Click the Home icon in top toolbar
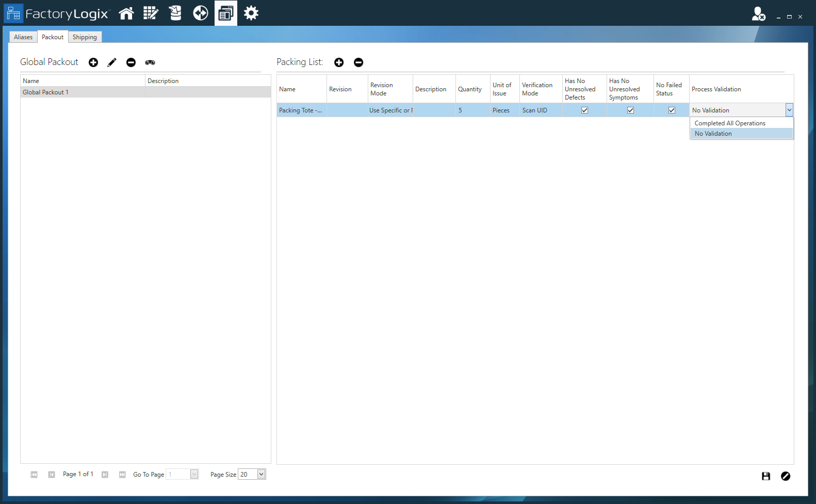816x504 pixels. click(126, 13)
